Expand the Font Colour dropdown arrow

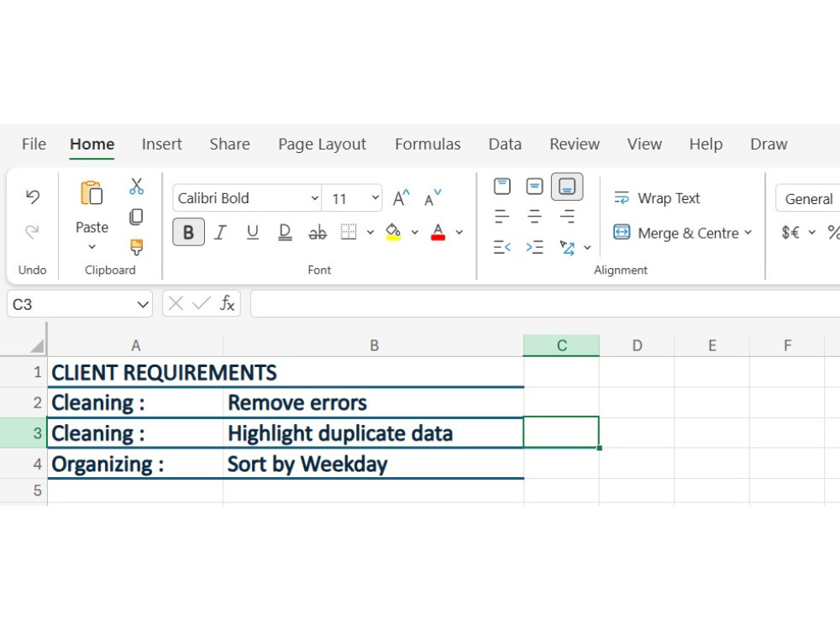pos(459,233)
